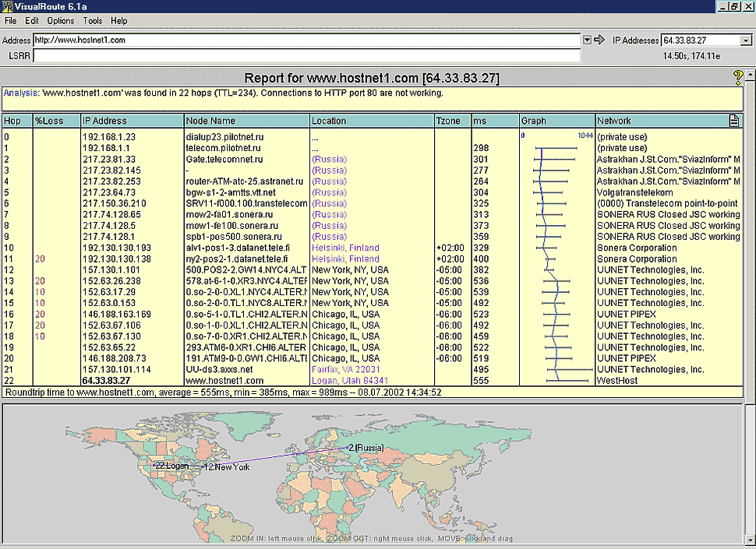The width and height of the screenshot is (756, 549).
Task: Click the (0000) Transtelecom point-to-point network entry
Action: tap(667, 204)
